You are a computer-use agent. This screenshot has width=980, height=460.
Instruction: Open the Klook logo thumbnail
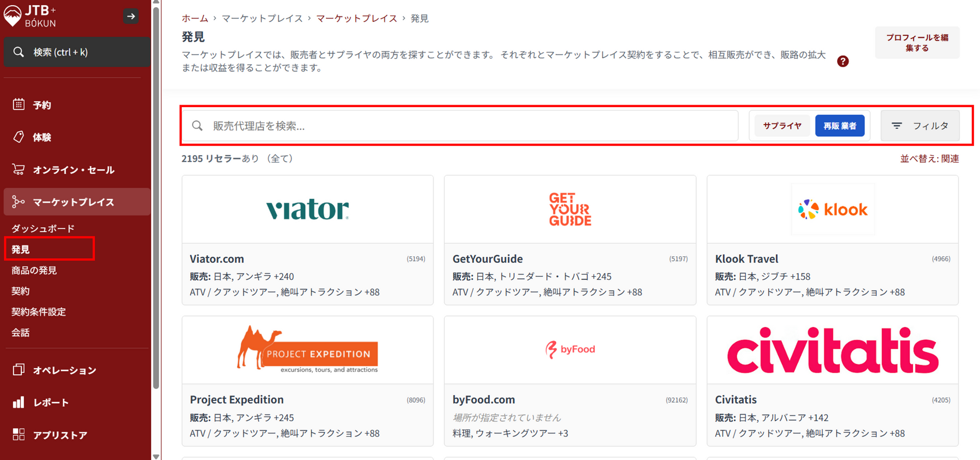point(832,209)
